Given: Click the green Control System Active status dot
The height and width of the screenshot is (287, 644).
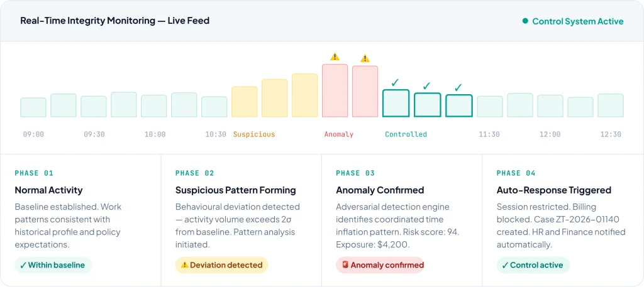Looking at the screenshot, I should click(525, 21).
